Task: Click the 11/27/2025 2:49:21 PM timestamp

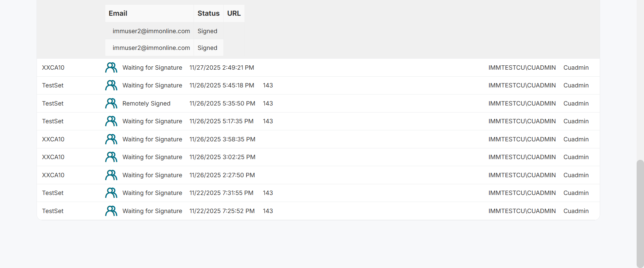Action: [x=222, y=68]
